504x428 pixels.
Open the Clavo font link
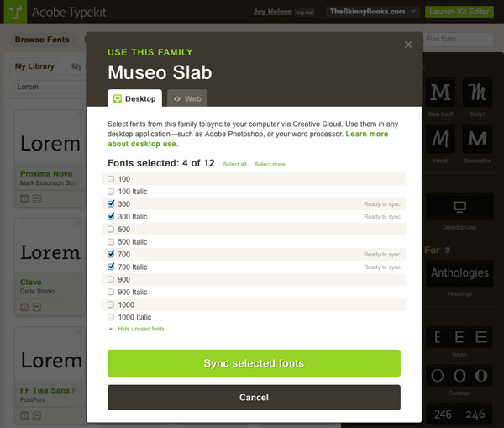tap(31, 283)
